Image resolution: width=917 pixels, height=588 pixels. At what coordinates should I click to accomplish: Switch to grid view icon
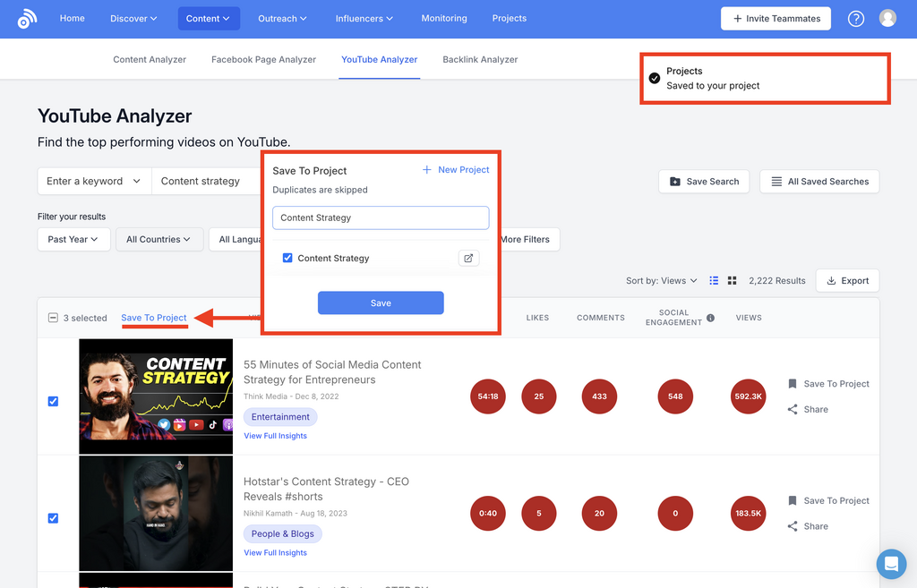coord(732,280)
